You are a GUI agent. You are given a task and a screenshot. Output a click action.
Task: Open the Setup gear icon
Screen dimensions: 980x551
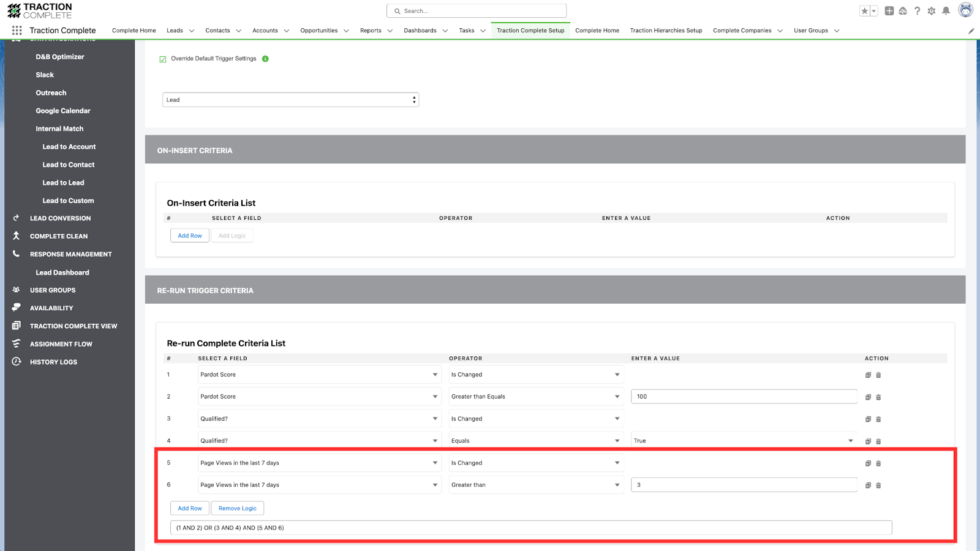tap(932, 11)
